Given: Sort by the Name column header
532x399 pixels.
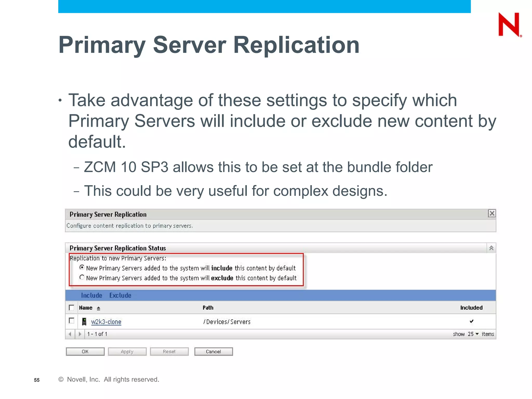Looking at the screenshot, I should point(86,308).
